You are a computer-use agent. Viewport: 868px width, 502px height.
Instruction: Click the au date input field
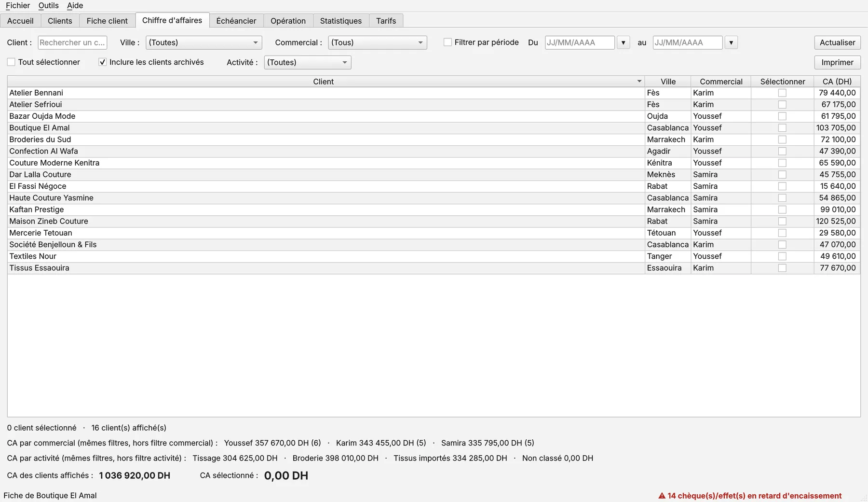(x=688, y=42)
